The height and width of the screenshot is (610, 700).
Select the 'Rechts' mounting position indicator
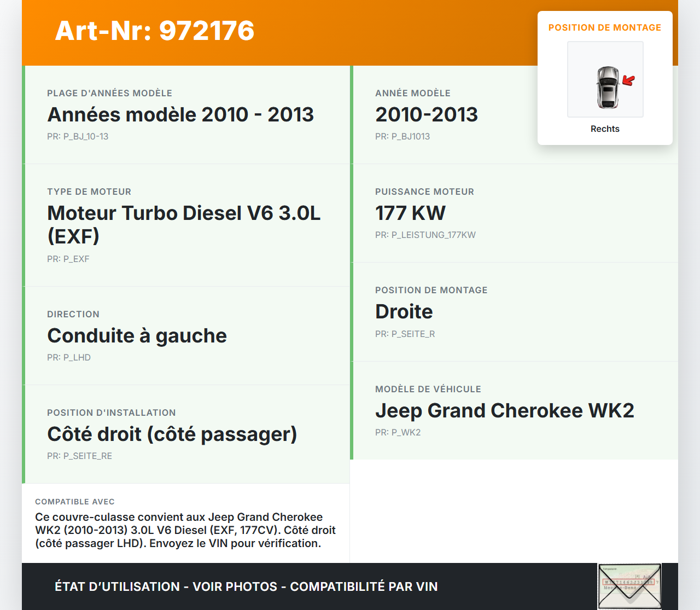tap(605, 129)
